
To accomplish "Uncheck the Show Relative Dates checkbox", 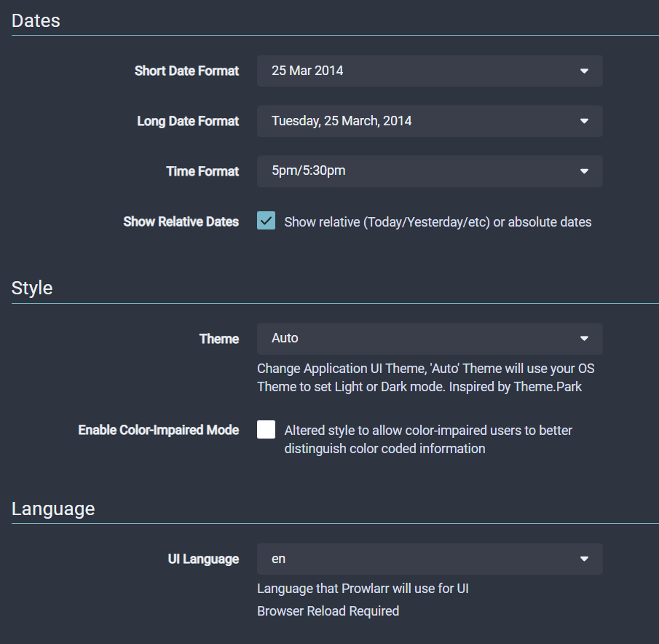I will coord(267,221).
